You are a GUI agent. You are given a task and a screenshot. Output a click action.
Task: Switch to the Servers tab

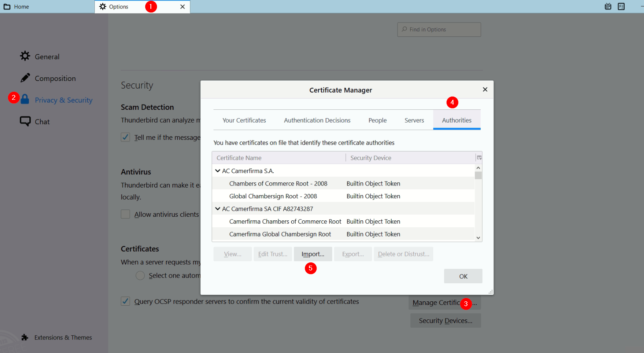(x=414, y=120)
